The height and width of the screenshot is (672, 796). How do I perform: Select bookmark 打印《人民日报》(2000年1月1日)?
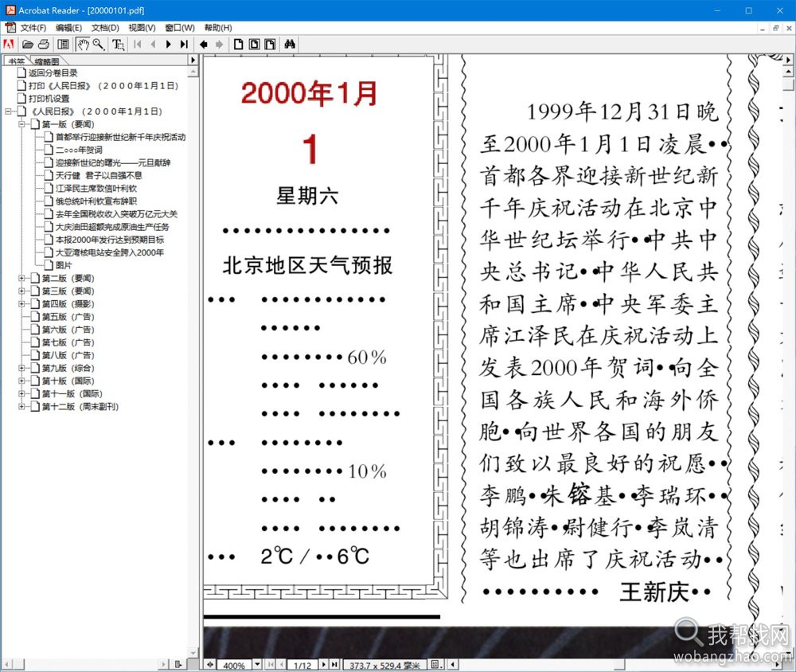pyautogui.click(x=103, y=86)
